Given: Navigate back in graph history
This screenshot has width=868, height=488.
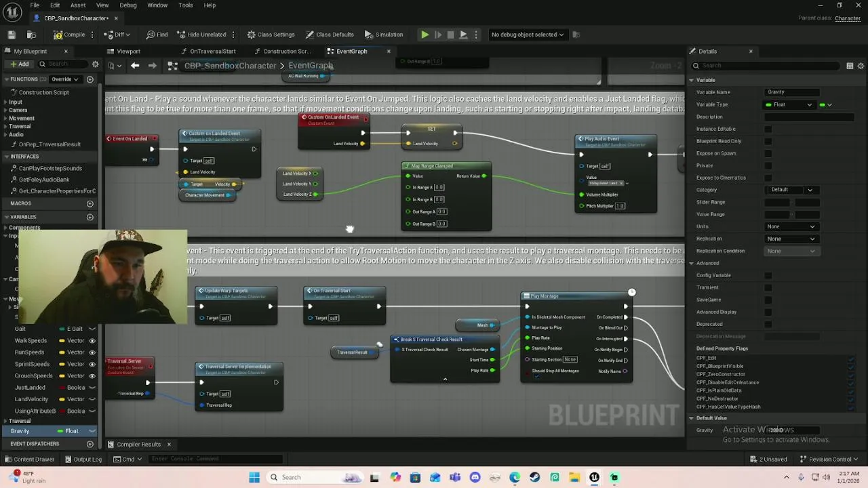Looking at the screenshot, I should pos(135,66).
